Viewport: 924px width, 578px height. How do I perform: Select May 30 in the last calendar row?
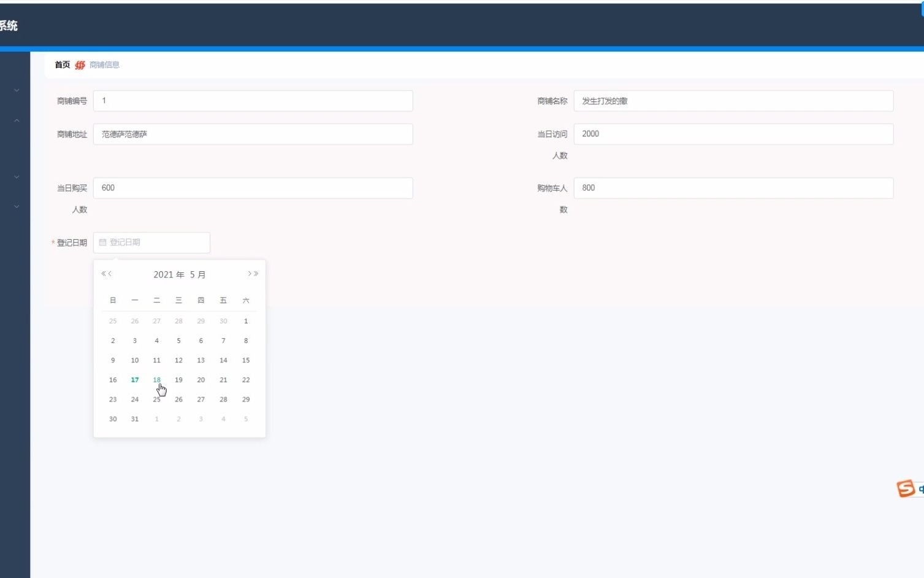point(113,419)
